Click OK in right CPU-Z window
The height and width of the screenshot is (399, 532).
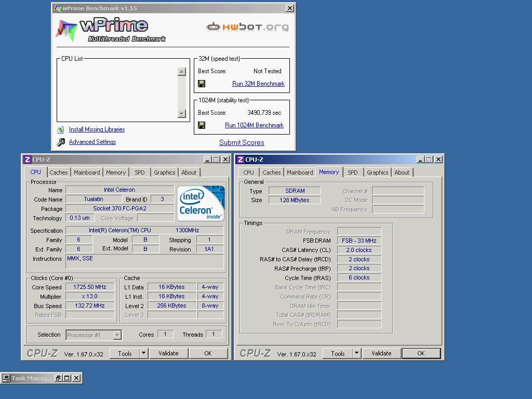tap(421, 353)
